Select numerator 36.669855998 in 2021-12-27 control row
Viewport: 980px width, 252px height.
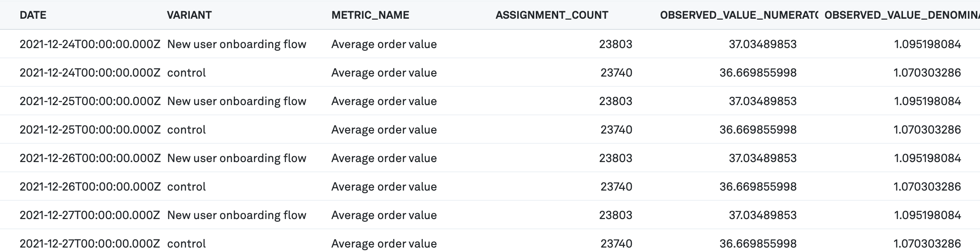(x=758, y=244)
